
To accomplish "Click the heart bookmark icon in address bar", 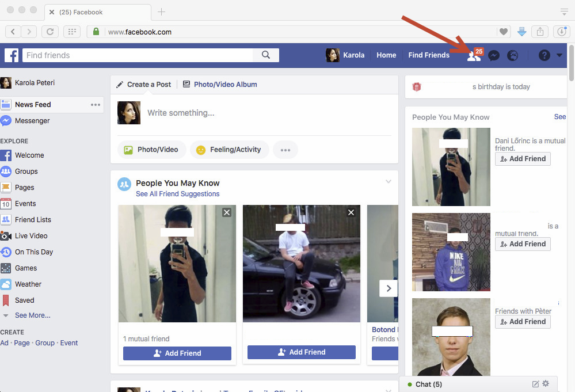I will [504, 32].
